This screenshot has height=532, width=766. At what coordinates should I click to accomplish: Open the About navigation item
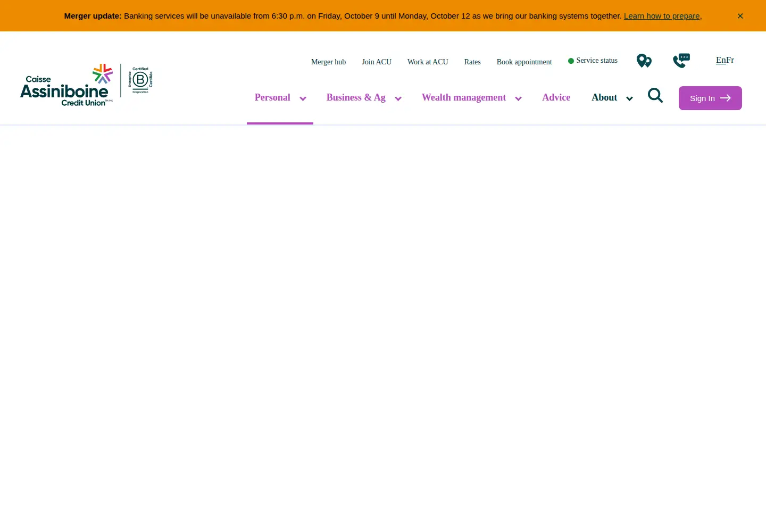604,97
